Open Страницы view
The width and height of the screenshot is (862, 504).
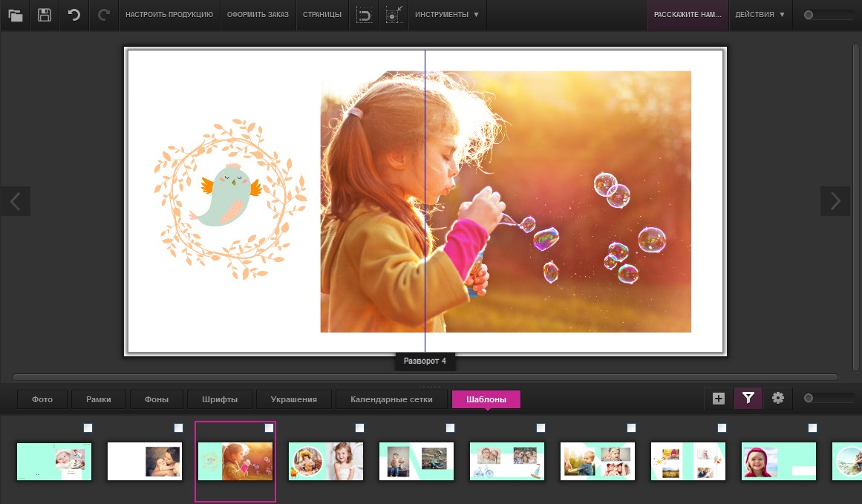(x=322, y=15)
